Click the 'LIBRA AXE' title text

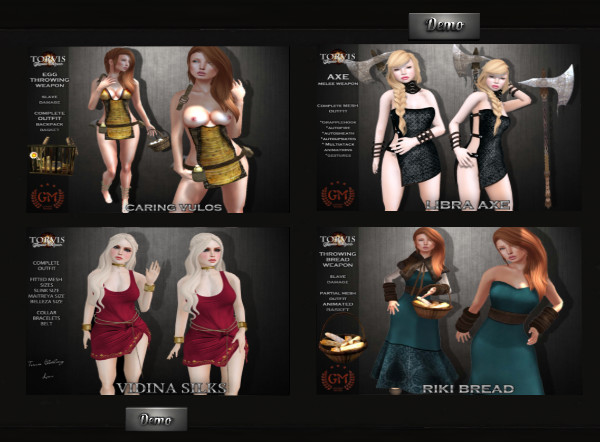tap(468, 205)
